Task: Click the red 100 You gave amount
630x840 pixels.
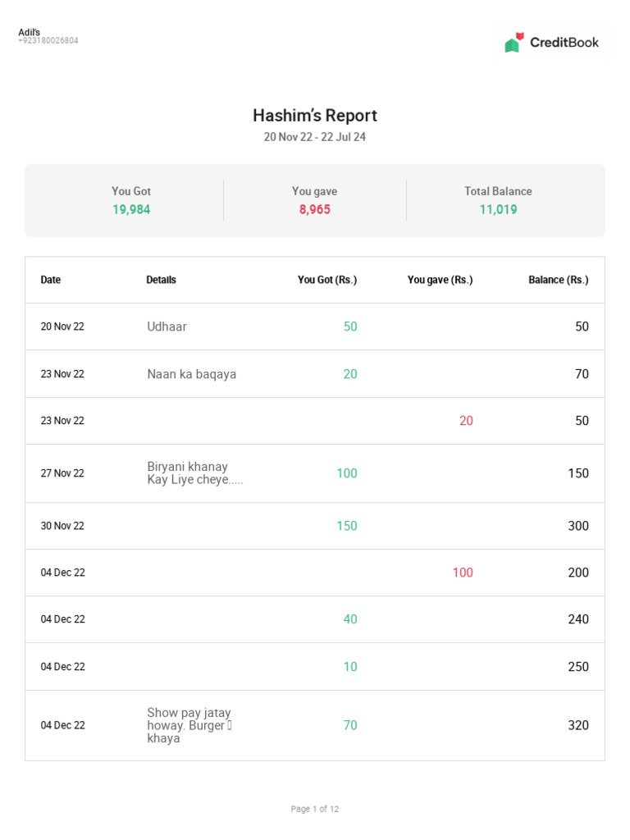Action: (463, 572)
